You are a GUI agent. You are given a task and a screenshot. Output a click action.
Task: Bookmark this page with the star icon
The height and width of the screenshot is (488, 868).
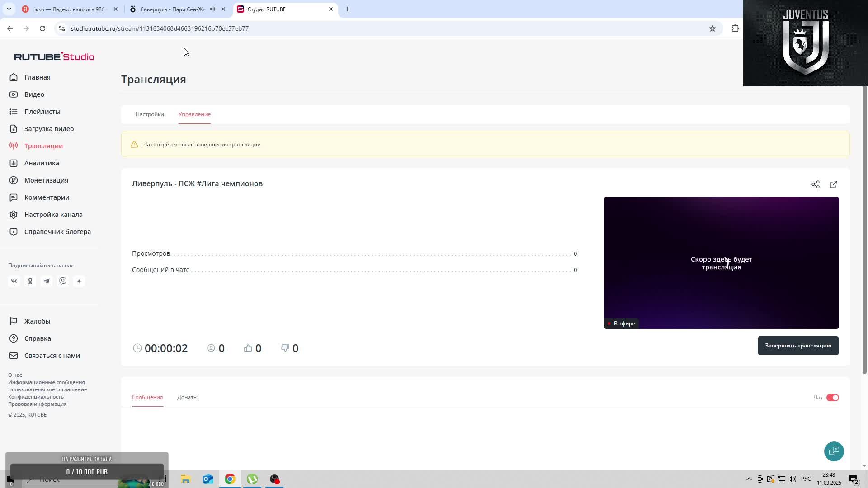(712, 28)
